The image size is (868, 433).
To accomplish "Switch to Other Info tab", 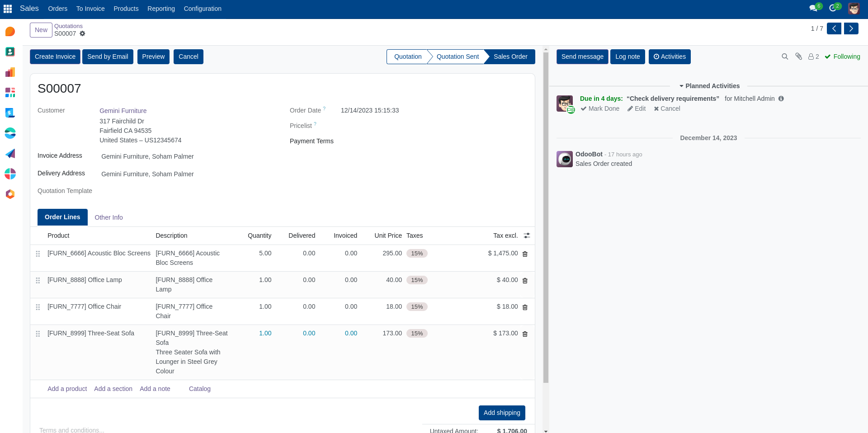I will [x=108, y=217].
